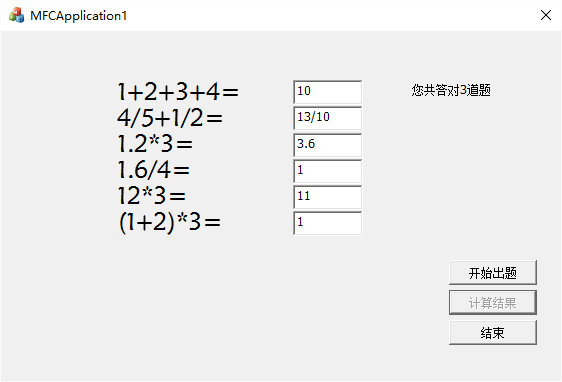Viewport: 562px width, 382px height.
Task: Focus the answer box containing 13/10
Action: (327, 118)
